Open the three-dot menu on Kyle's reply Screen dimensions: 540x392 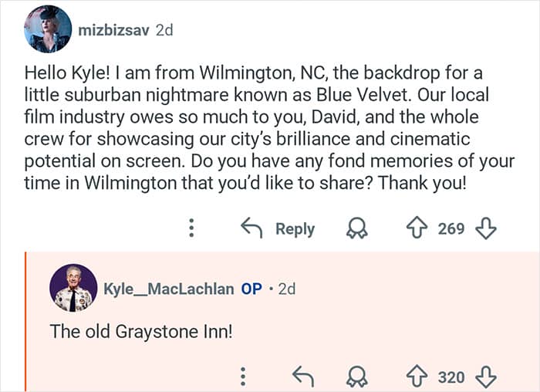242,377
